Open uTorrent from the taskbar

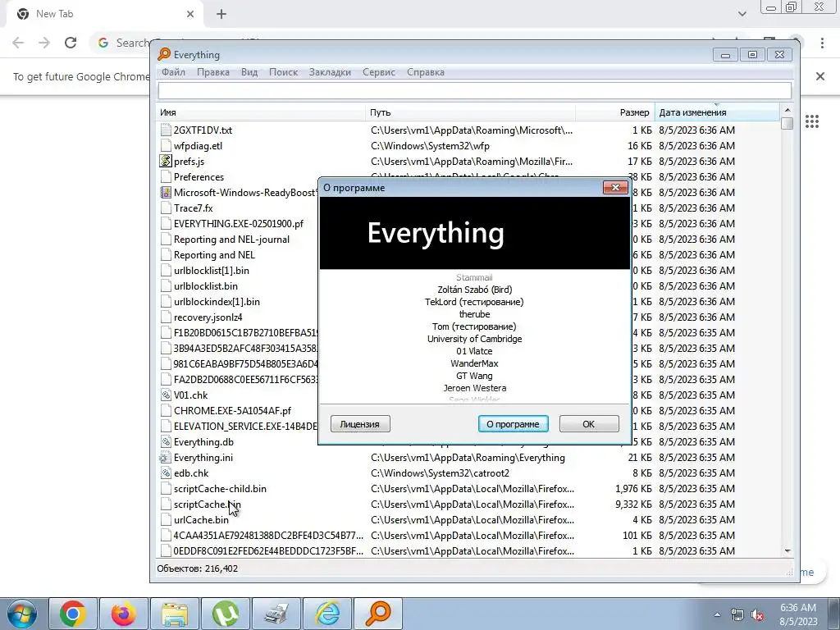tap(226, 614)
